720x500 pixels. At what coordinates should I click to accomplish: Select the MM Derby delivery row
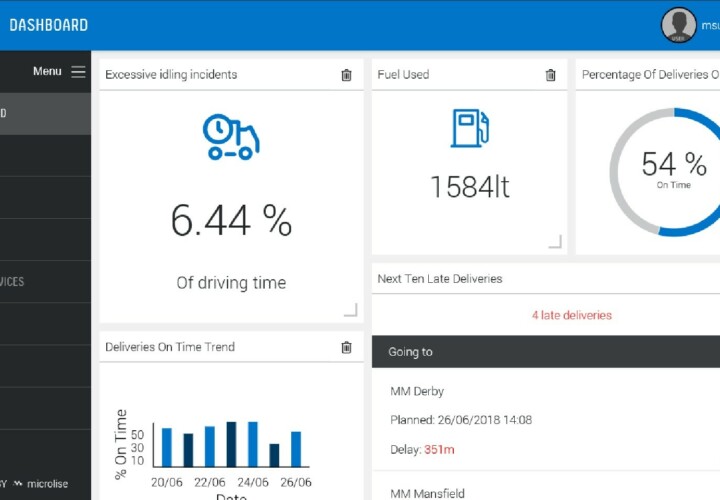click(x=546, y=419)
